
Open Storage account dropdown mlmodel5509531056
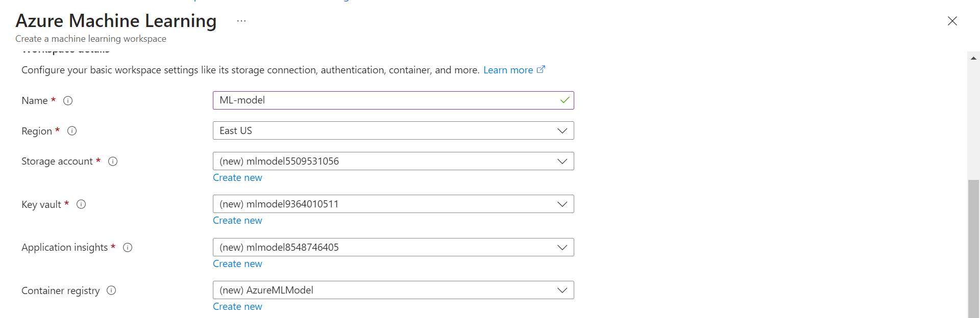(x=393, y=161)
